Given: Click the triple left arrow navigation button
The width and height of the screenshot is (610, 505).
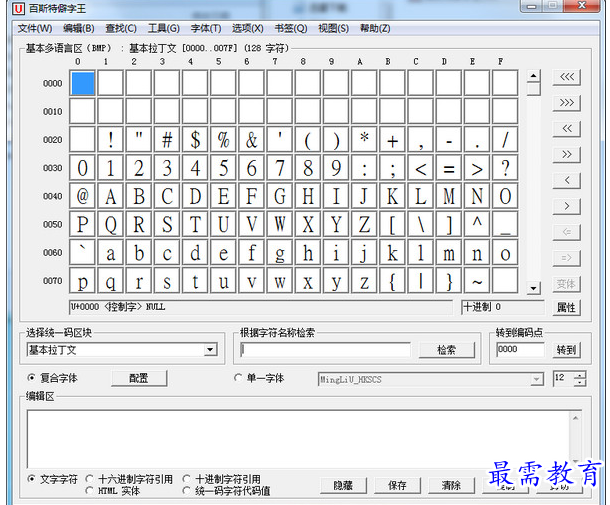Looking at the screenshot, I should (x=567, y=77).
